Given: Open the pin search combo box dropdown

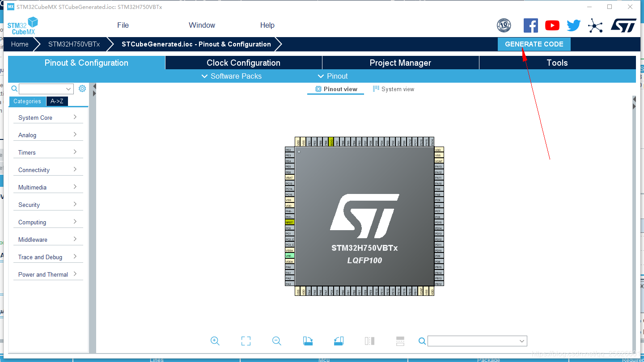Looking at the screenshot, I should tap(522, 341).
